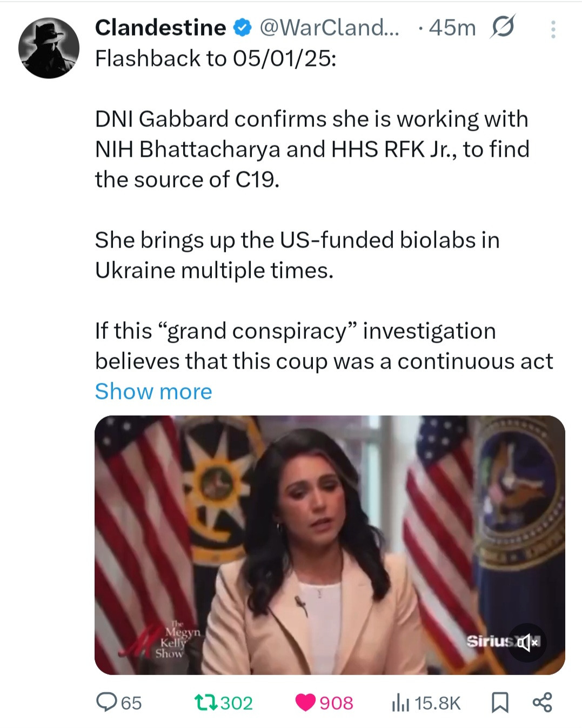Toggle the like heart button
The width and height of the screenshot is (582, 728).
[306, 702]
